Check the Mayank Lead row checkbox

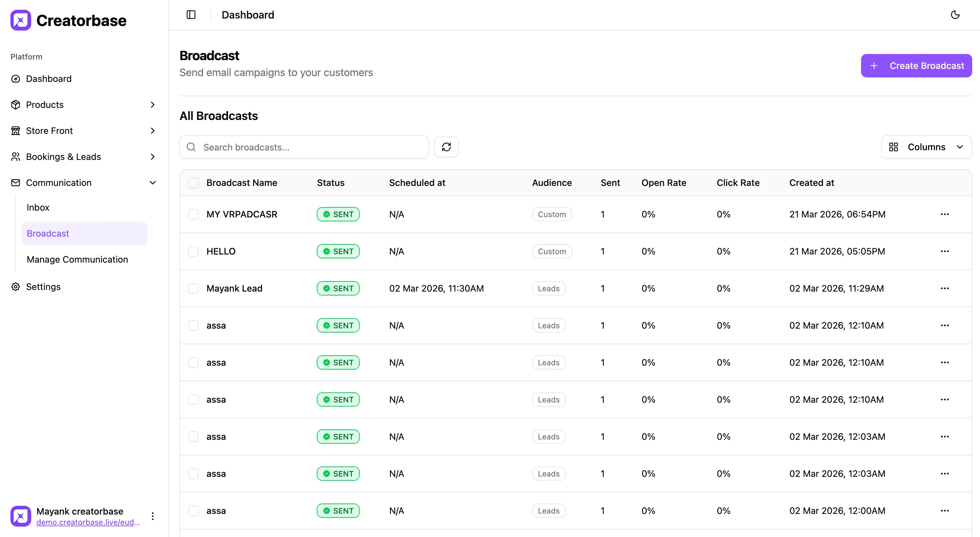pos(193,288)
